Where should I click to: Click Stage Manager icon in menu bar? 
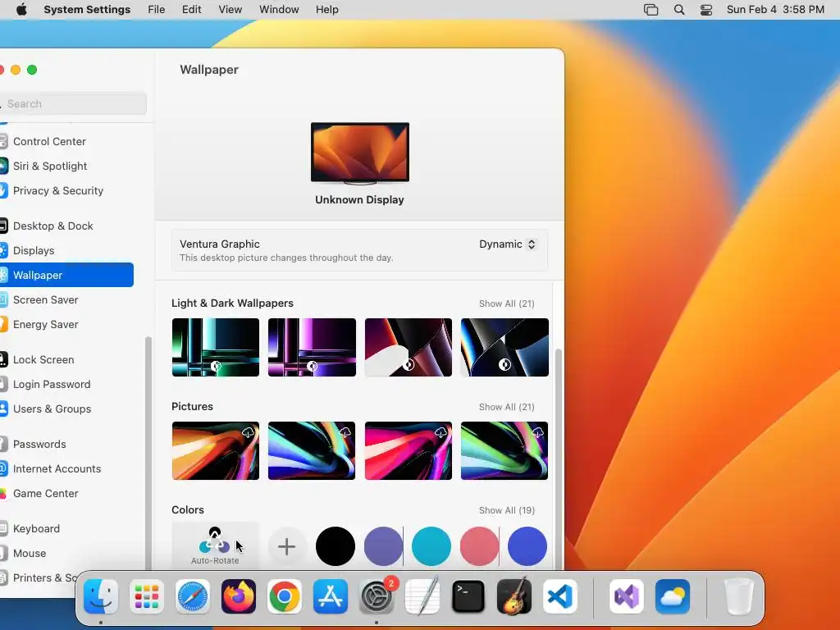pos(651,10)
